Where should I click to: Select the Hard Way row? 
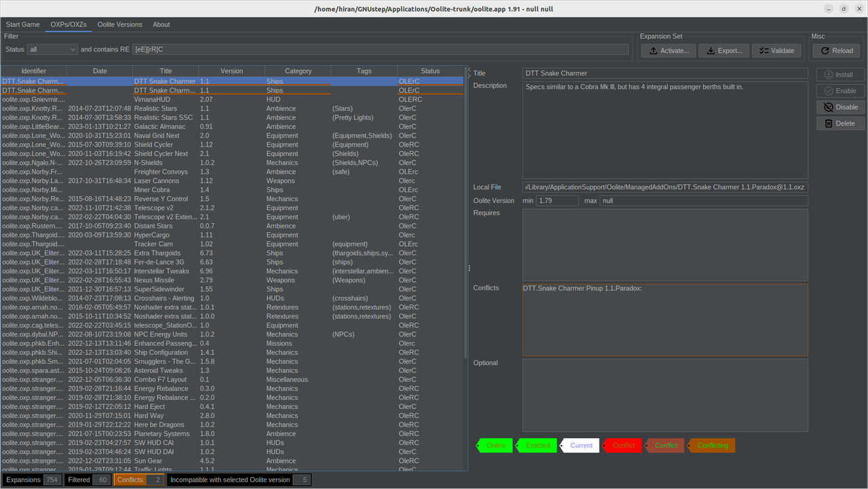[x=232, y=416]
